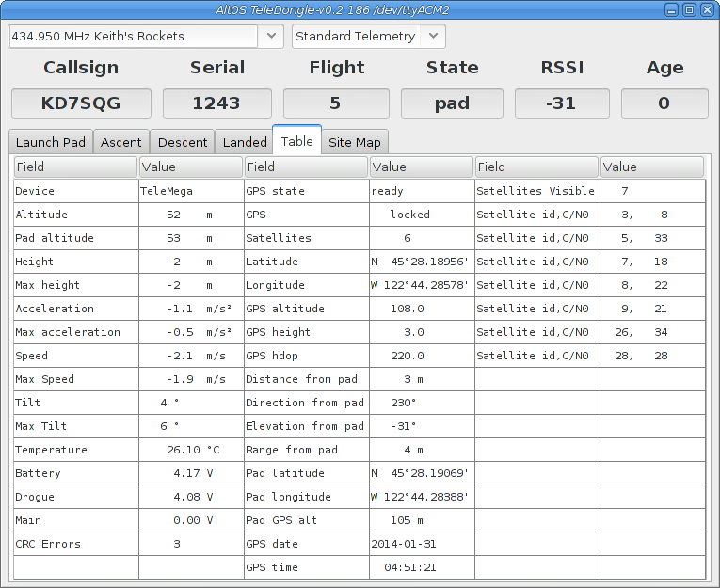The height and width of the screenshot is (588, 720).
Task: Select the Table tab
Action: pyautogui.click(x=297, y=141)
